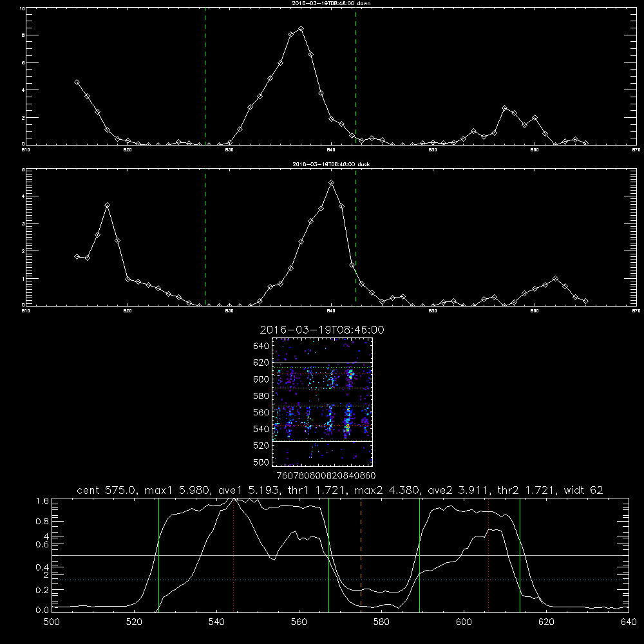Screen dimensions: 644x644
Task: Click the orange dashed center line in profile plot
Action: tap(361, 554)
